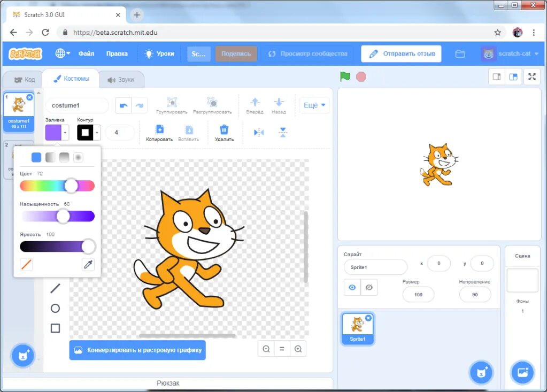
Task: Flip costume vertically
Action: click(x=283, y=133)
